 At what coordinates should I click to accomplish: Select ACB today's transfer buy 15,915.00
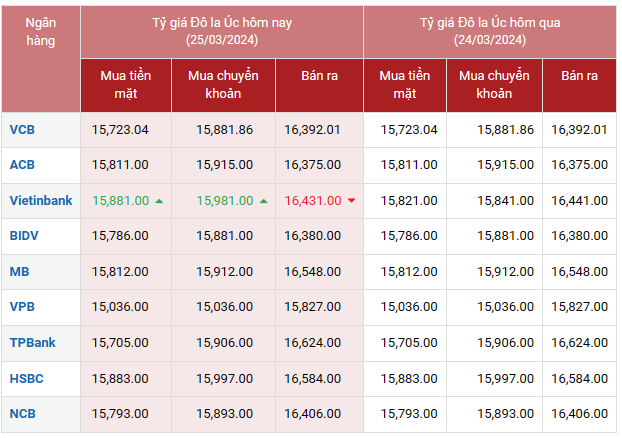pyautogui.click(x=225, y=165)
